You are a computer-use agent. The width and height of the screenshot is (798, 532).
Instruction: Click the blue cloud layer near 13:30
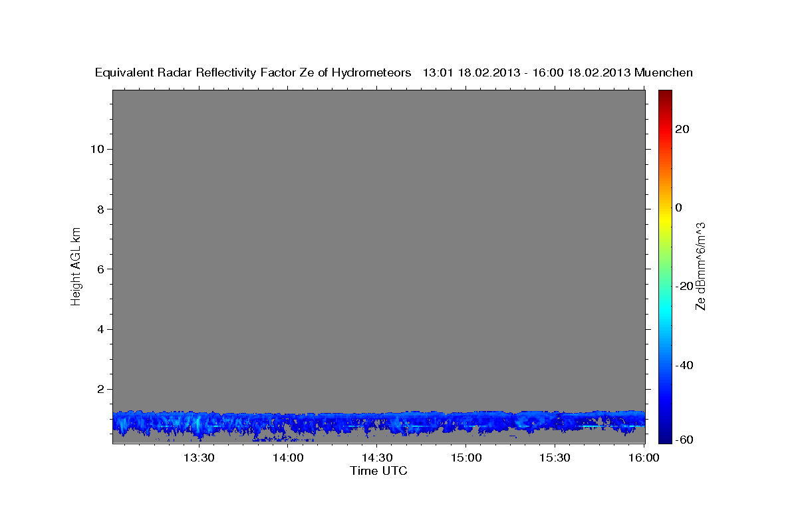coord(198,423)
